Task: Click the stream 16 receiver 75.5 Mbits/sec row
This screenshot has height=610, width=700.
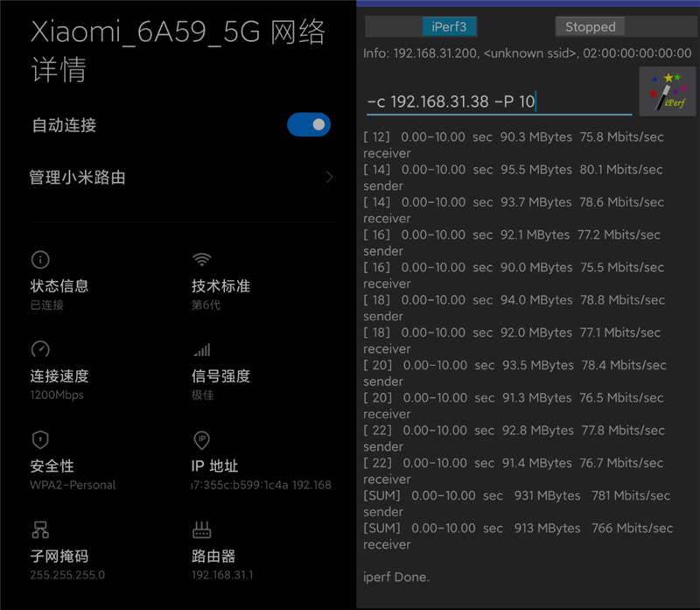Action: (x=514, y=275)
